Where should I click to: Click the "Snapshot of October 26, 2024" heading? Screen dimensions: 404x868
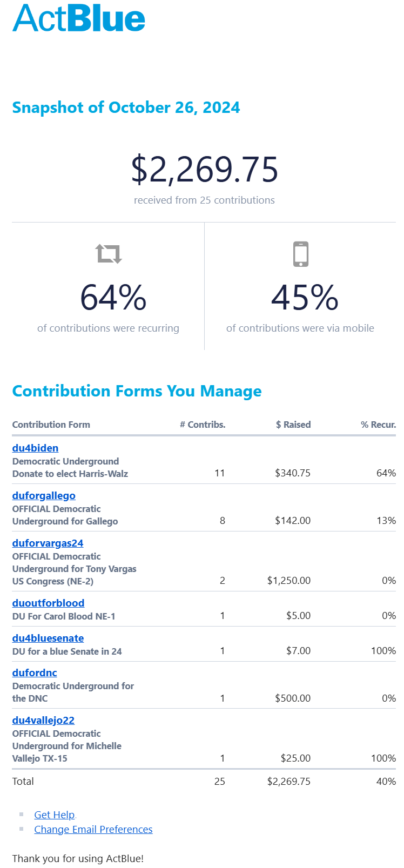pyautogui.click(x=126, y=107)
